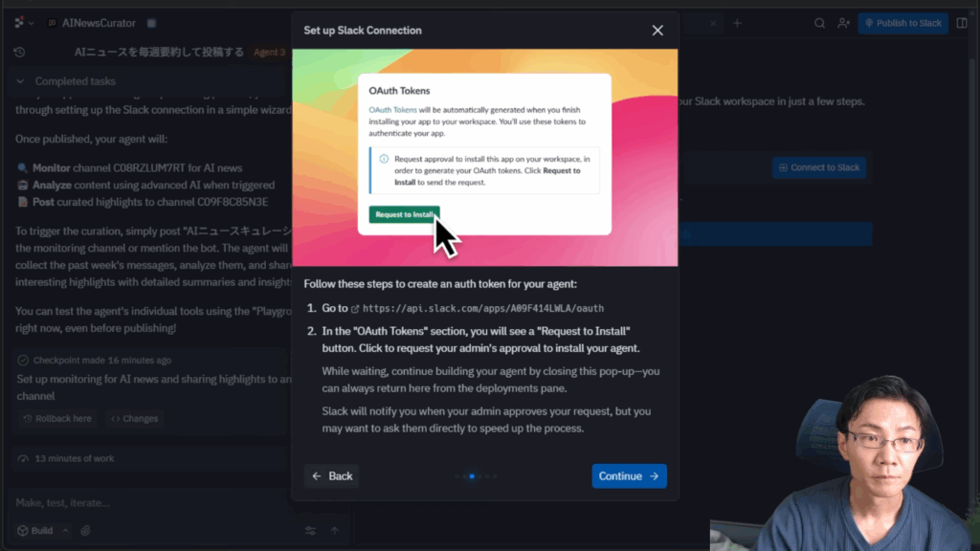980x551 pixels.
Task: Open agent settings sliders icon
Action: point(310,530)
